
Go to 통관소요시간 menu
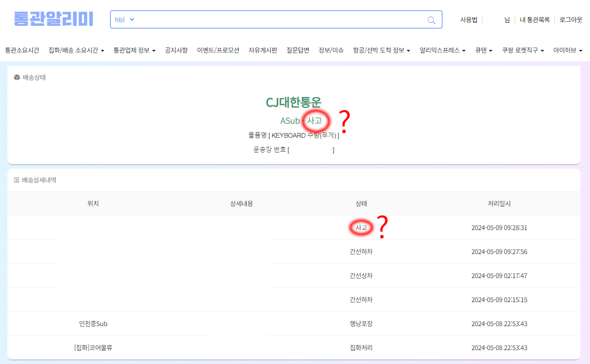click(x=22, y=50)
